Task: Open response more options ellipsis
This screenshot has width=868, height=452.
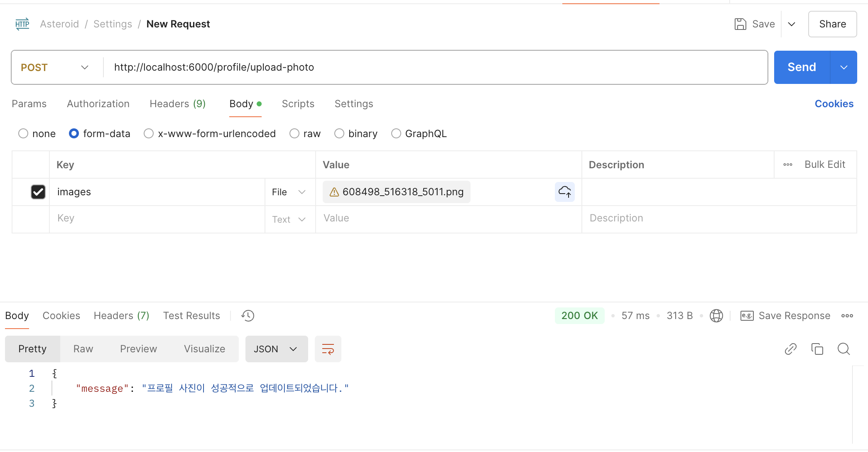Action: [847, 316]
